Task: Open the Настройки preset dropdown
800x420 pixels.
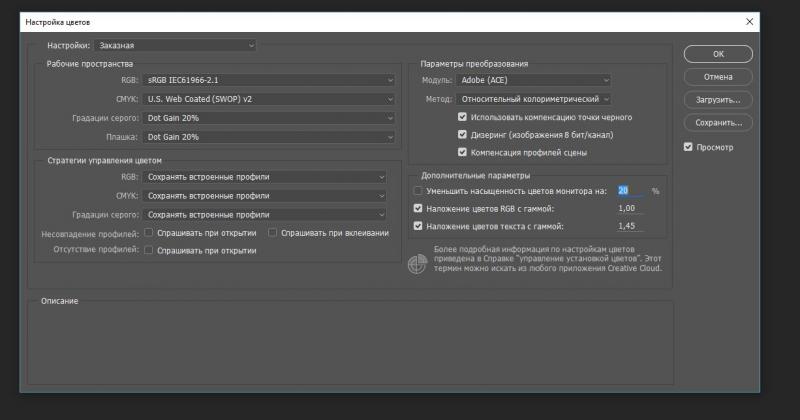Action: pos(175,45)
